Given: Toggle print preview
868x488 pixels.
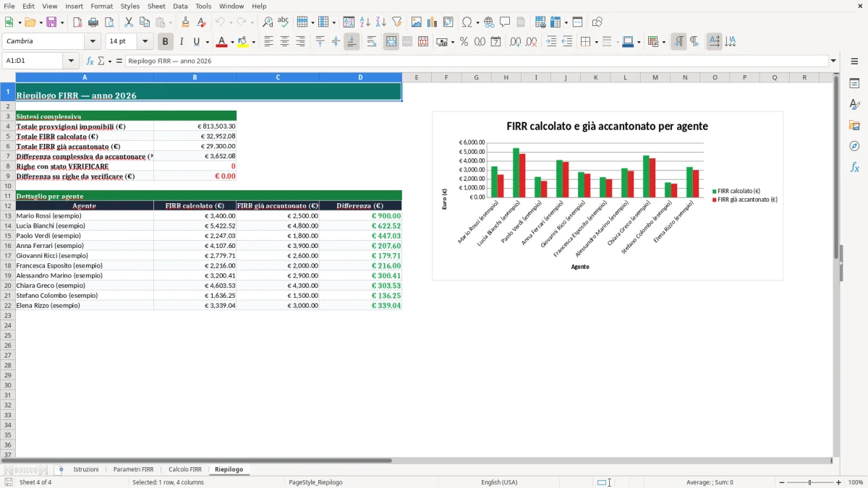Looking at the screenshot, I should coord(109,22).
